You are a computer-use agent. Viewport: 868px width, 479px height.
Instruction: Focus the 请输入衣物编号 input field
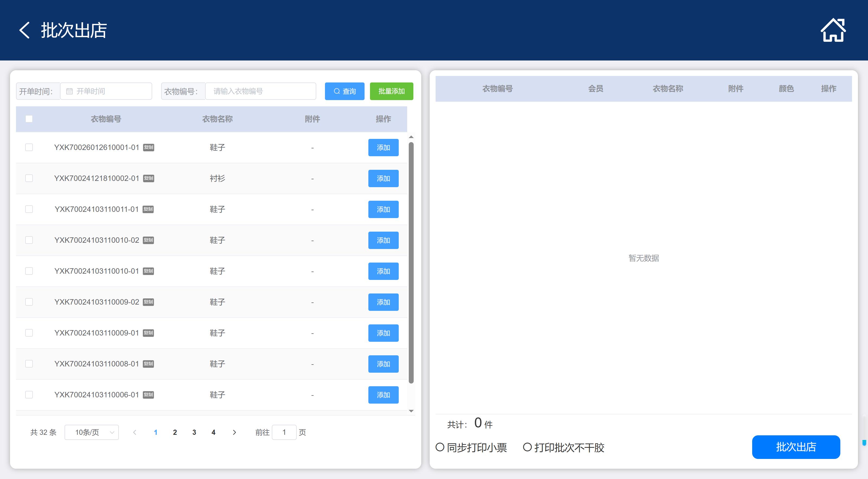click(x=260, y=91)
